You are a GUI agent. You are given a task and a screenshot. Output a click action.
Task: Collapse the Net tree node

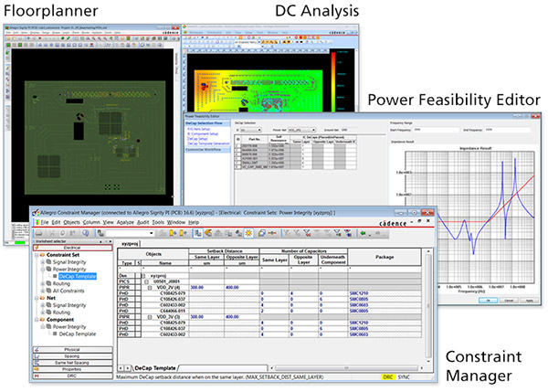[x=37, y=298]
